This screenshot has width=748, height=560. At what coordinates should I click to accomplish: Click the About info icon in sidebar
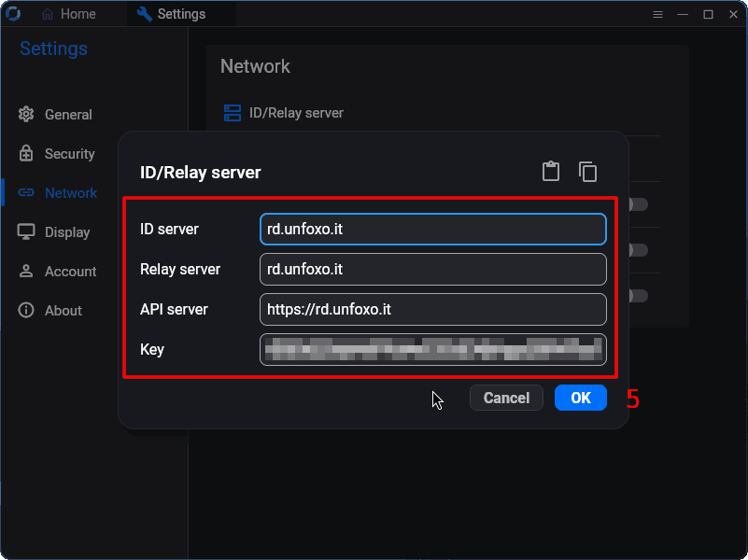click(26, 311)
